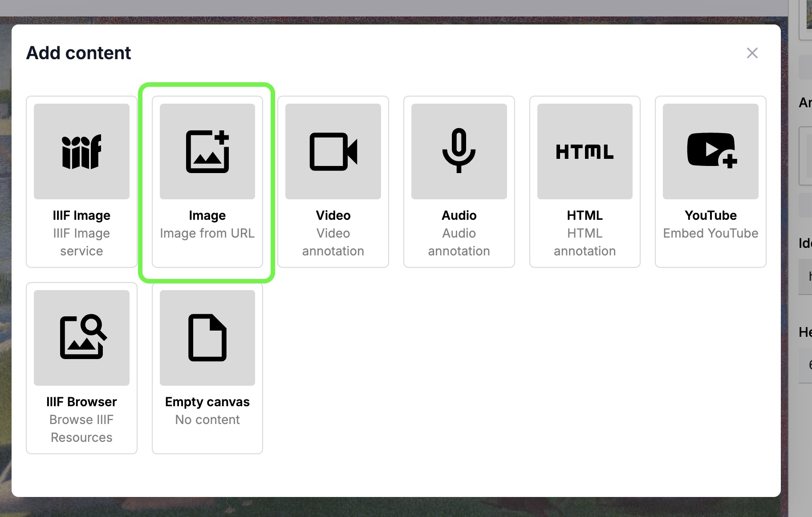Choose the "Audio annotation" description text
This screenshot has height=517, width=812.
pyautogui.click(x=459, y=242)
